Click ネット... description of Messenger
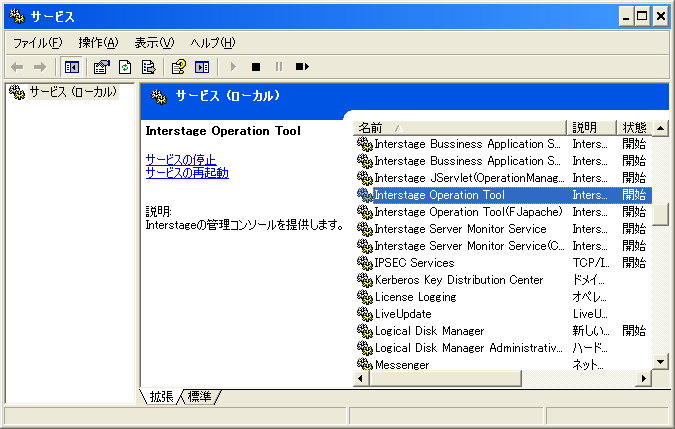Screen dimensions: 675x429 (x=588, y=365)
